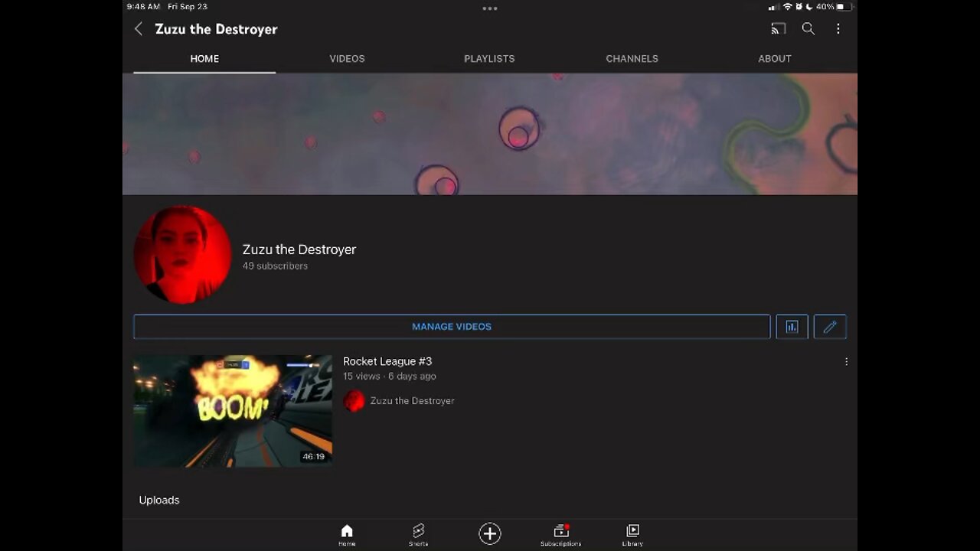The image size is (980, 551).
Task: Click the Uploads section heading
Action: tap(159, 500)
